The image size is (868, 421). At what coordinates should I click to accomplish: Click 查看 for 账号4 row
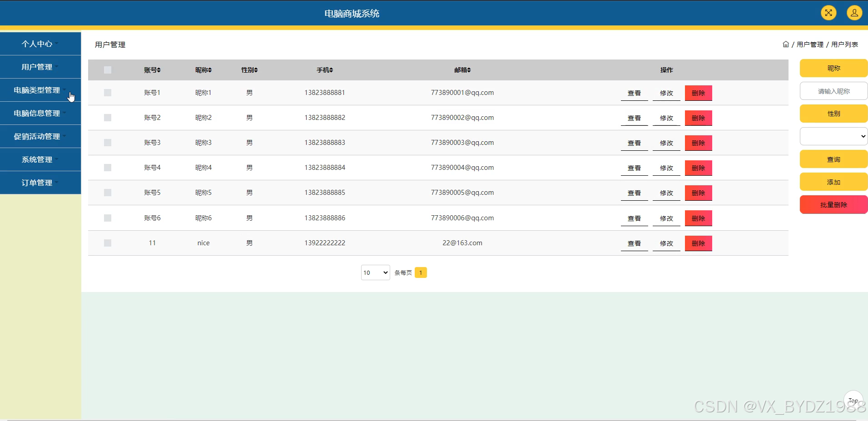(634, 168)
